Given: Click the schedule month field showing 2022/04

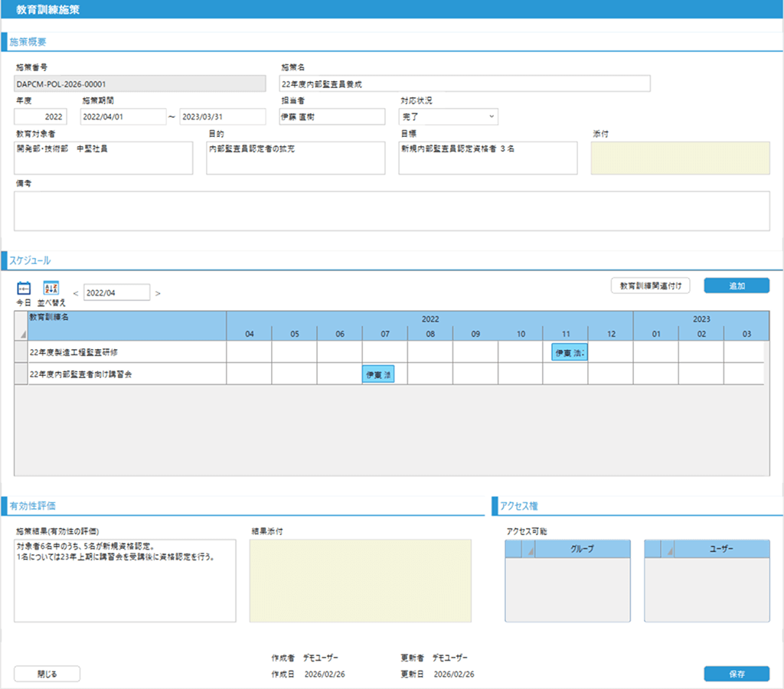Looking at the screenshot, I should (116, 292).
